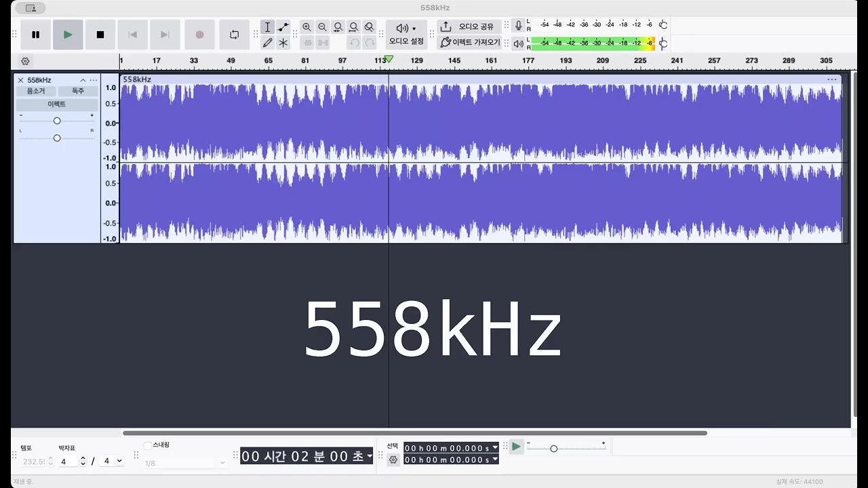Open time signature denominator dropdown
Image resolution: width=868 pixels, height=488 pixels.
[112, 461]
